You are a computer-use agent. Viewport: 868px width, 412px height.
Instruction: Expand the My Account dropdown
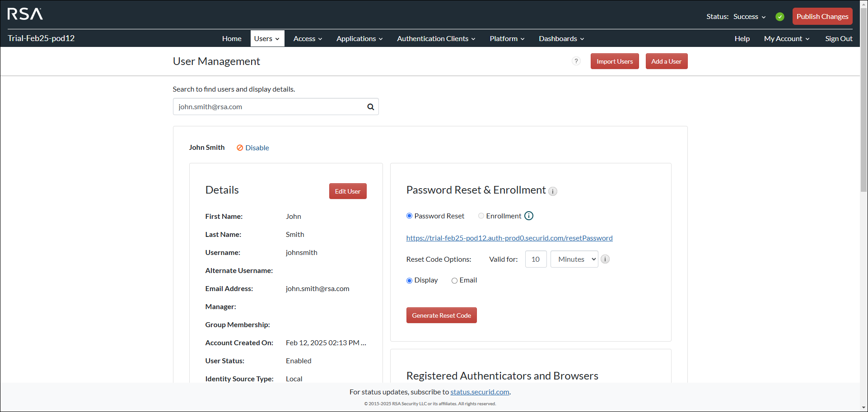[786, 38]
